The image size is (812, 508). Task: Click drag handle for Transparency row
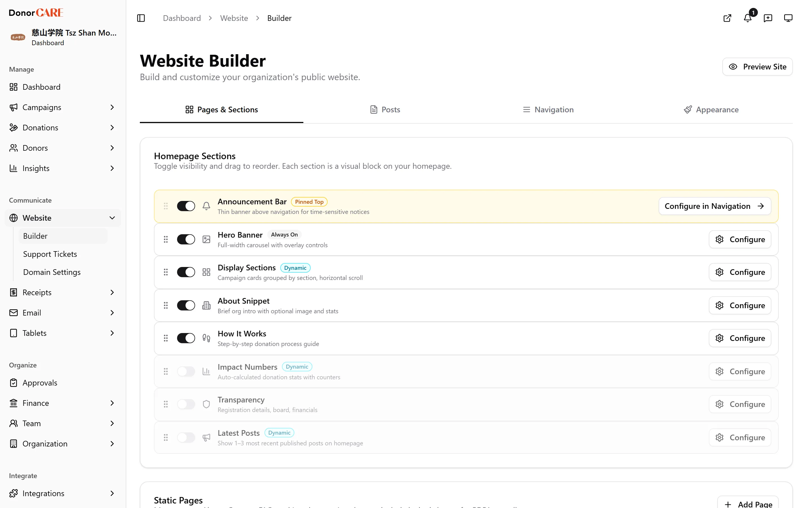coord(166,404)
